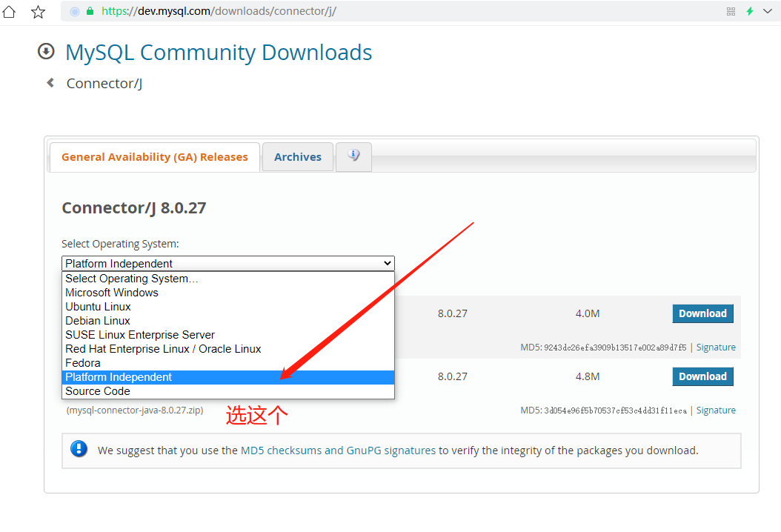Choose Source Code from the OS options
781x532 pixels.
click(97, 390)
